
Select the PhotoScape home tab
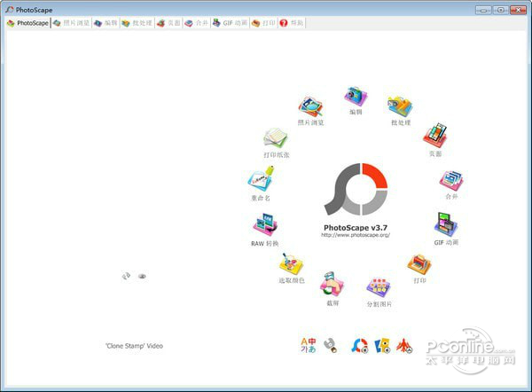(28, 23)
